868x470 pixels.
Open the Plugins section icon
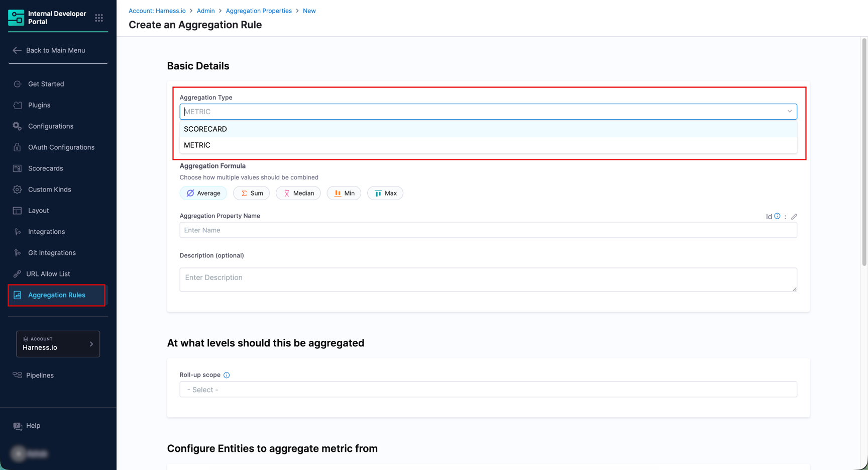click(17, 105)
